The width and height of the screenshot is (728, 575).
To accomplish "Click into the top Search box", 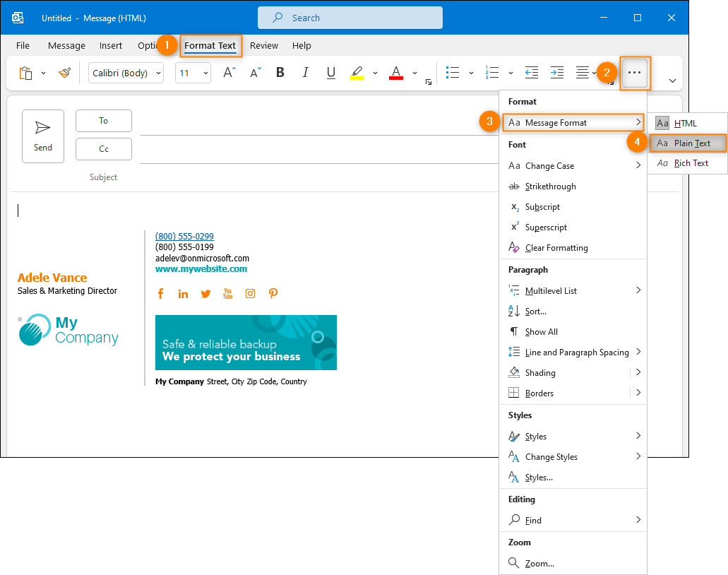I will [x=350, y=18].
